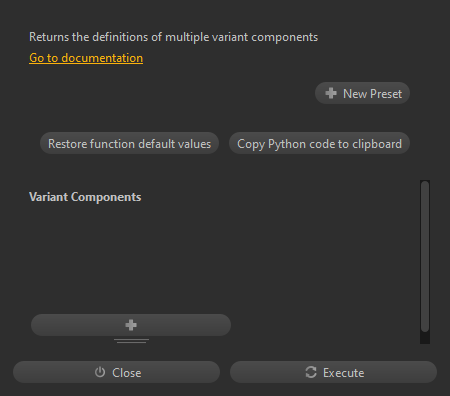Click the dark scrollbar track bottom end

point(425,338)
